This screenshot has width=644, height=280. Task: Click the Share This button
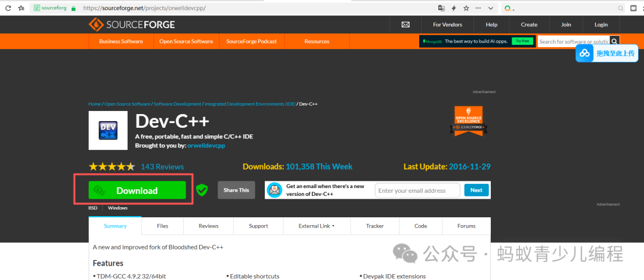(x=236, y=190)
